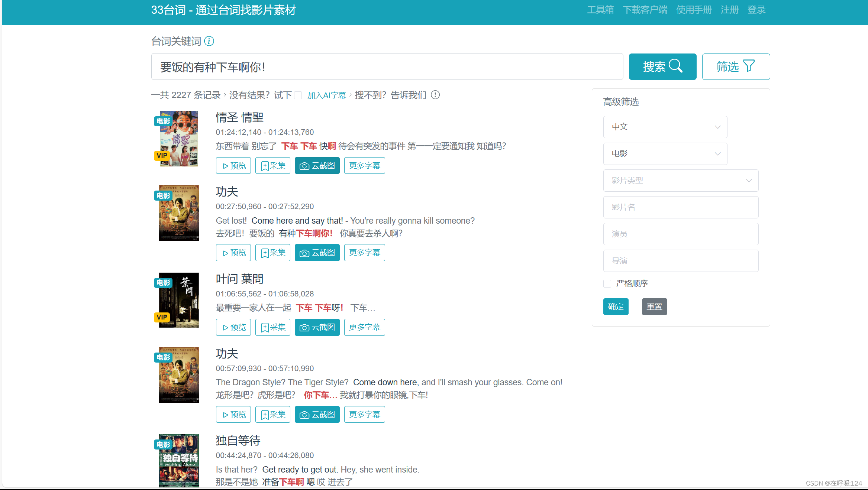The width and height of the screenshot is (868, 490).
Task: Check the 严格顺序 option
Action: coord(607,284)
